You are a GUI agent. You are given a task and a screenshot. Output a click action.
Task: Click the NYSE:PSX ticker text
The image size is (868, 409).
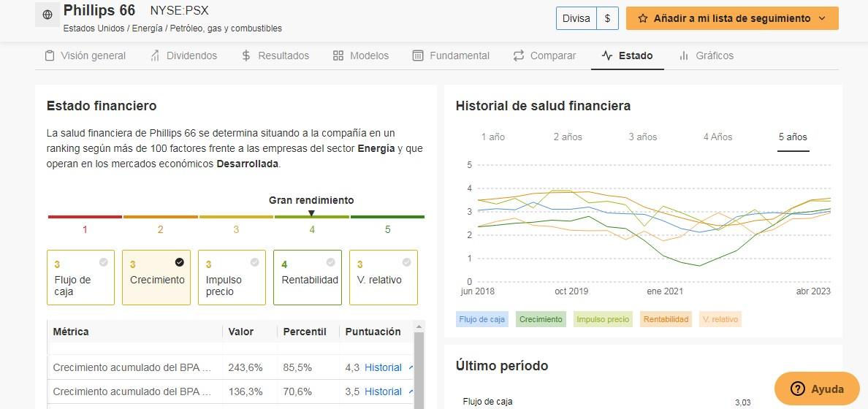click(179, 10)
